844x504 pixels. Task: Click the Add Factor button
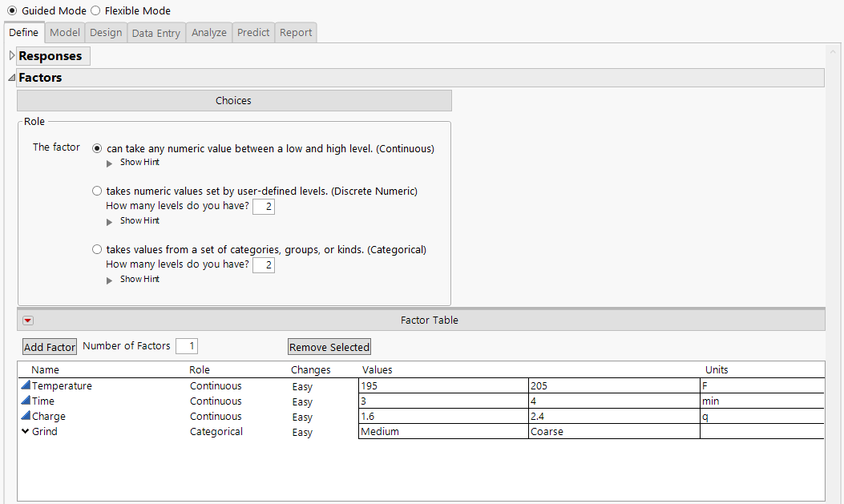49,346
